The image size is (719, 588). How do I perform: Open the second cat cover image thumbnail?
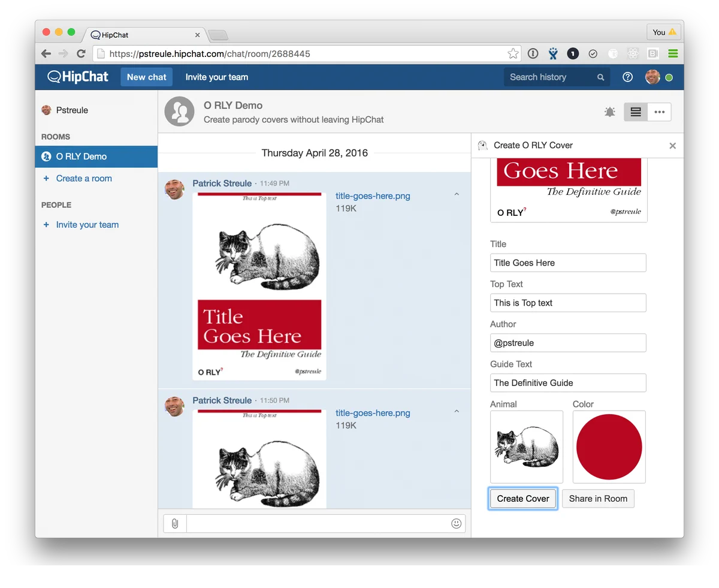259,459
